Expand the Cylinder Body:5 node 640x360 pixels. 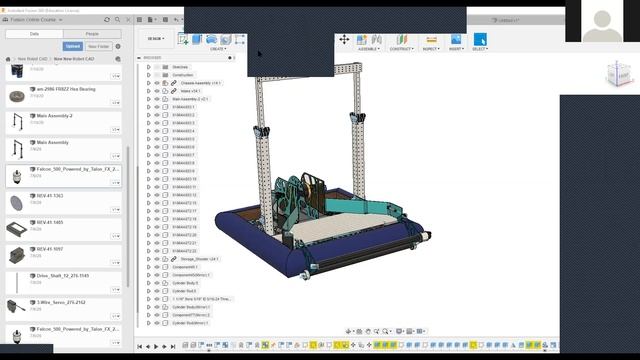click(149, 283)
